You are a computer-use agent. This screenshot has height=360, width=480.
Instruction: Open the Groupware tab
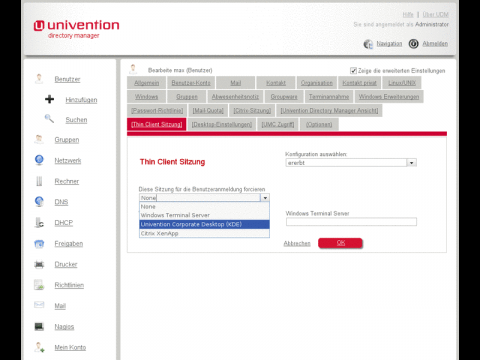pyautogui.click(x=284, y=97)
